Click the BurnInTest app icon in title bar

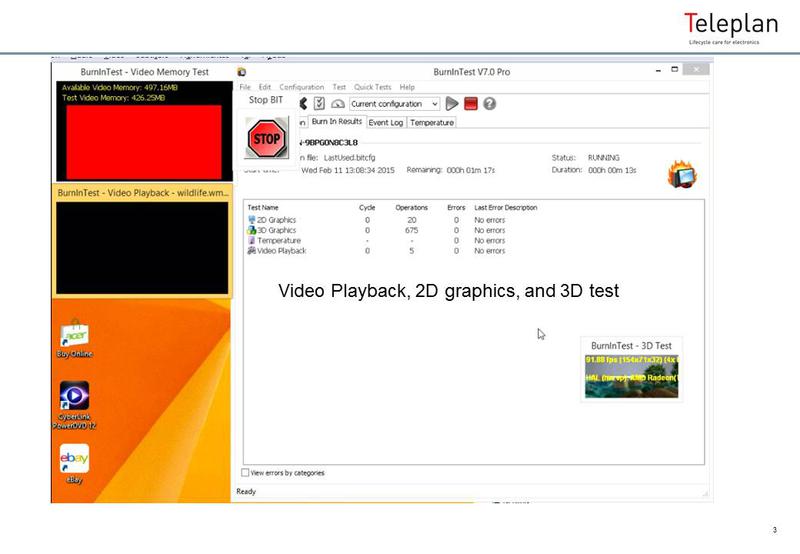pos(242,72)
